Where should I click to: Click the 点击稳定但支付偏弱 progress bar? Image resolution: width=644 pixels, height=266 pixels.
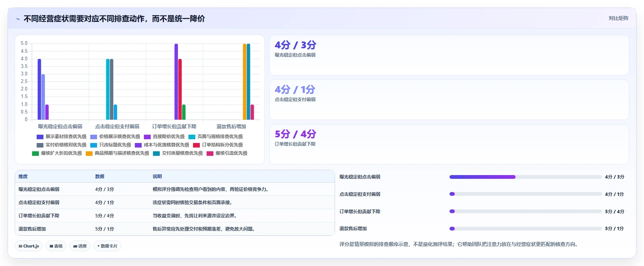pyautogui.click(x=525, y=194)
